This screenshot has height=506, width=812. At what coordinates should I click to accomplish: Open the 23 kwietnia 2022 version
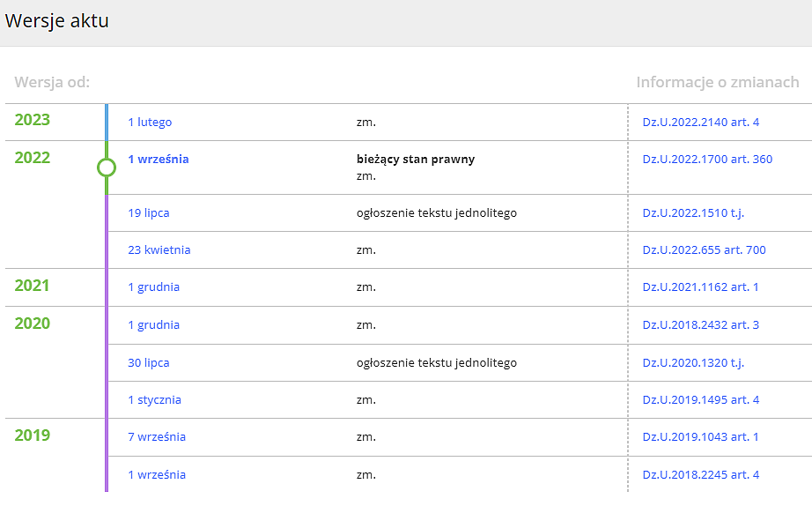159,250
